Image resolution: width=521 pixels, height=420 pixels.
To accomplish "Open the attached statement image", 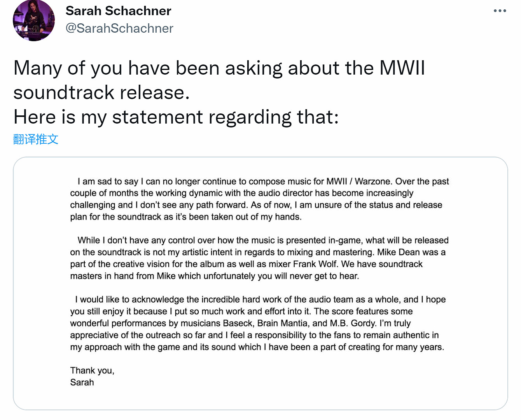I will click(260, 283).
